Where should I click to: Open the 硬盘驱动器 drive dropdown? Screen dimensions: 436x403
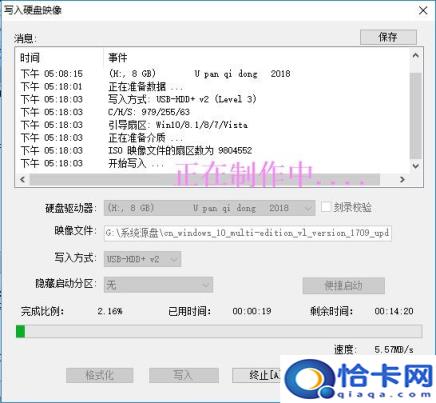tap(209, 208)
